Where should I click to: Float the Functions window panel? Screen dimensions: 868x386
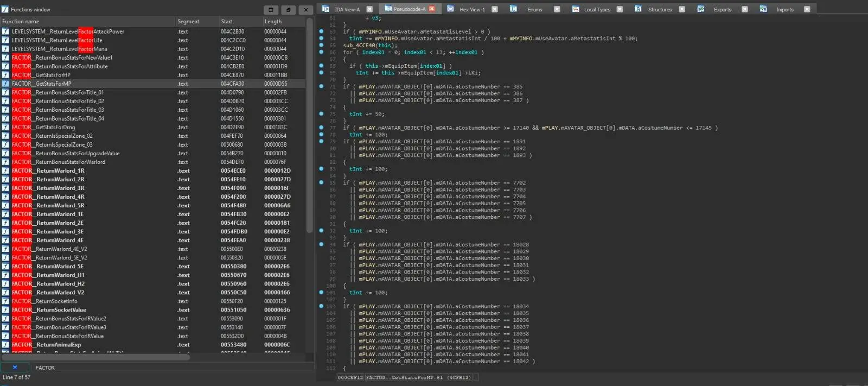click(288, 10)
